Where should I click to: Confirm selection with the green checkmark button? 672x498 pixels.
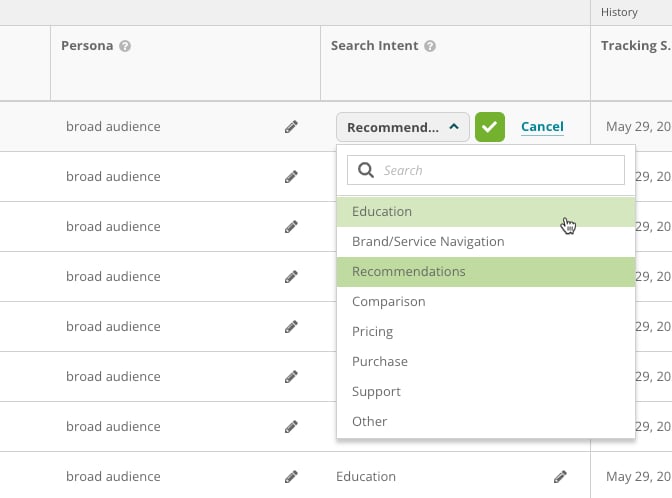pyautogui.click(x=490, y=127)
